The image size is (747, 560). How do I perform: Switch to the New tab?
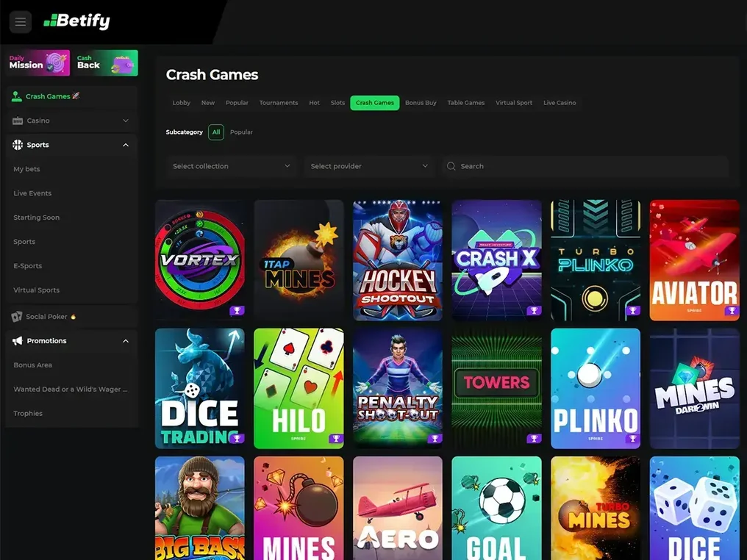coord(208,103)
